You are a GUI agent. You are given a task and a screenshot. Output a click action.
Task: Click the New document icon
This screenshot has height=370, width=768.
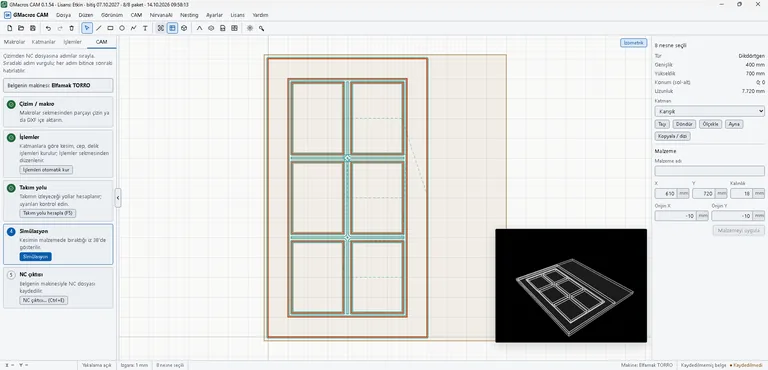(x=9, y=28)
